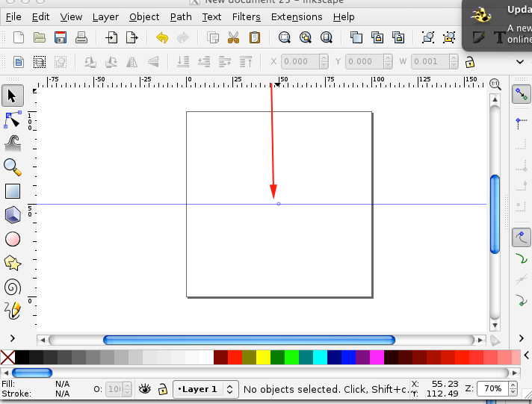Toggle canvas 1:1 zoom button at ruler corner
The image size is (532, 404).
[x=495, y=84]
